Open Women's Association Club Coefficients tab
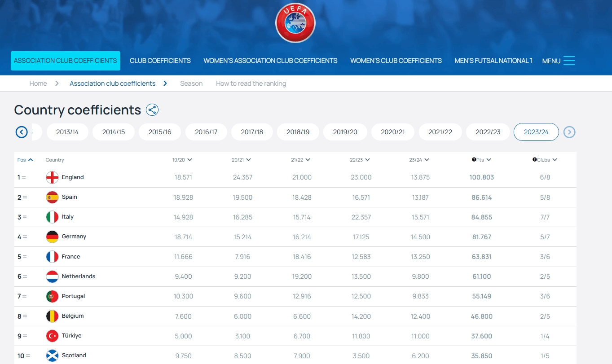The height and width of the screenshot is (364, 612). click(270, 61)
